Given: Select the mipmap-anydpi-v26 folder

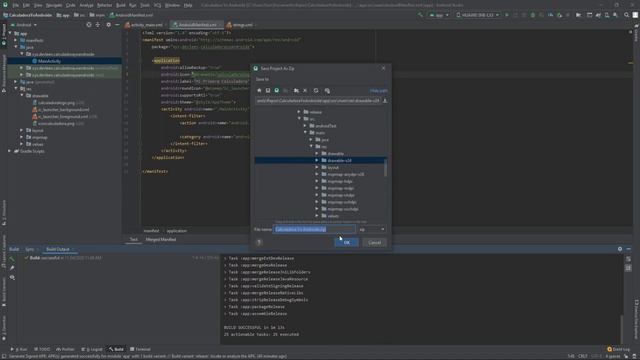Looking at the screenshot, I should point(345,174).
